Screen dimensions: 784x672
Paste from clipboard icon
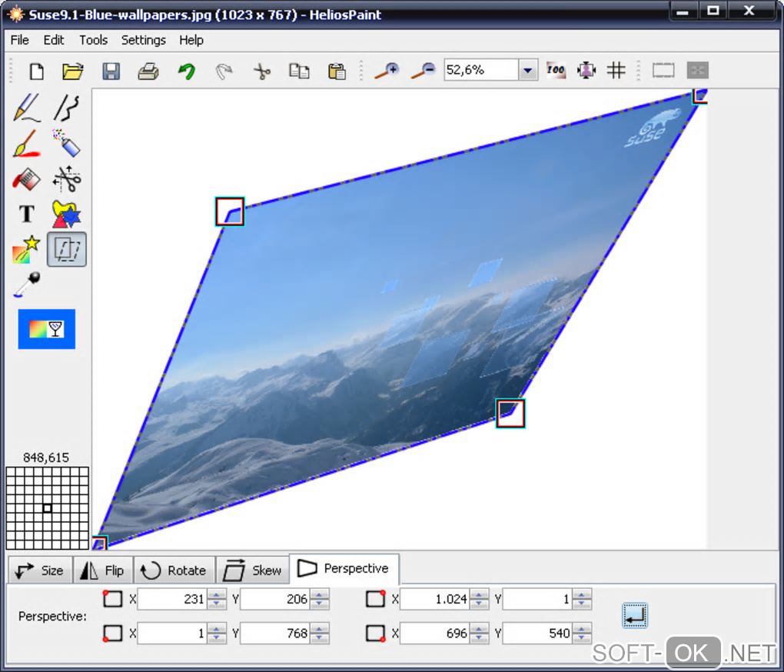(337, 71)
